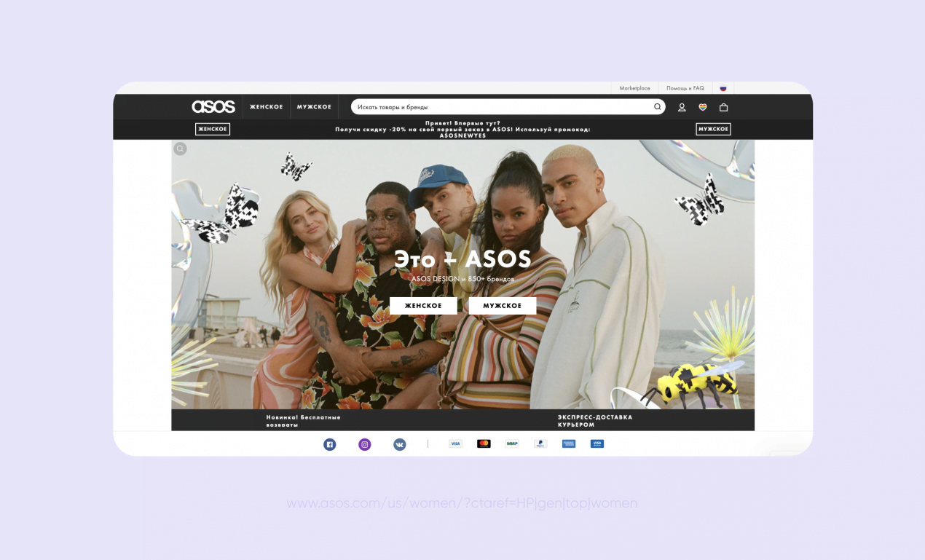The width and height of the screenshot is (925, 560).
Task: Open ЖЕНСКОЕ tab beside the ASOS logo
Action: 267,107
